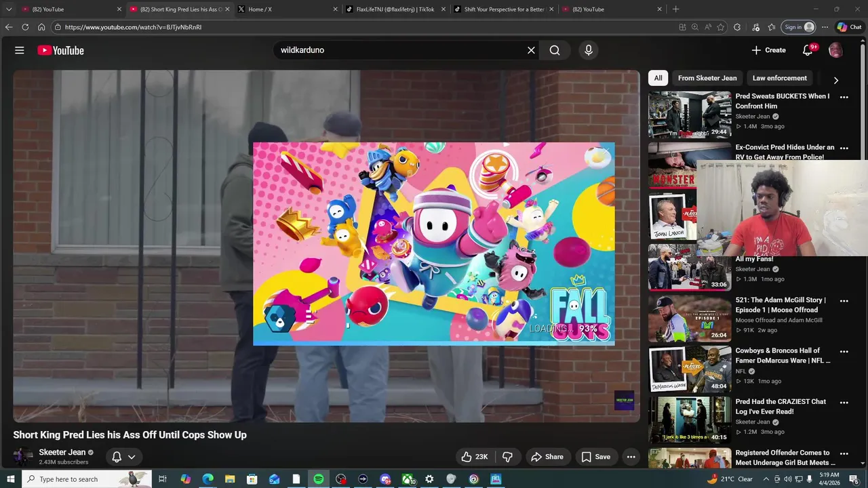Show hidden system tray icons
The height and width of the screenshot is (488, 868).
click(x=766, y=479)
